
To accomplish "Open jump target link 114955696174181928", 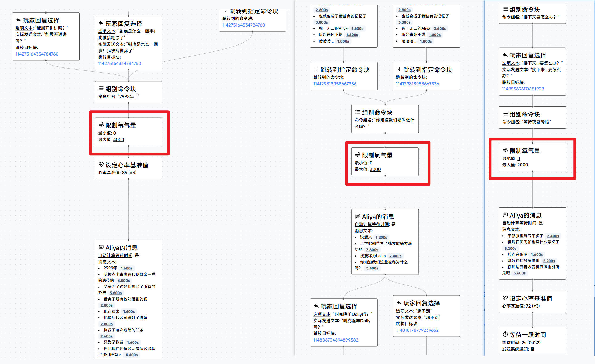I will 523,89.
